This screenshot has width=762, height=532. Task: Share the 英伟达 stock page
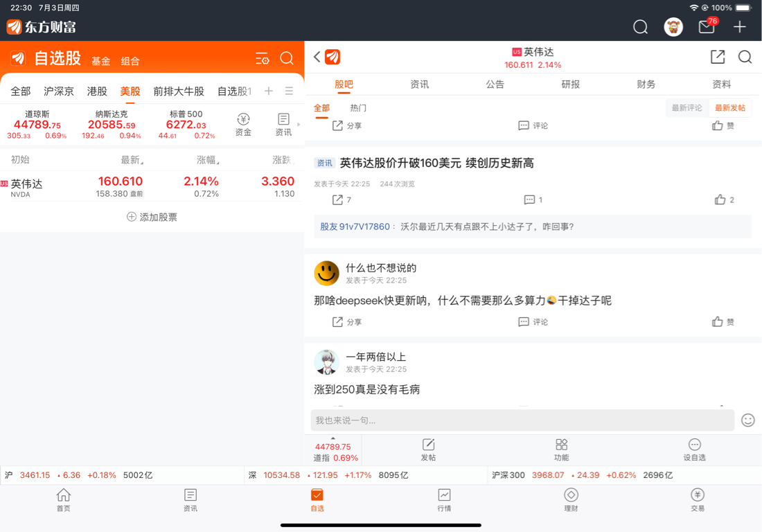(x=717, y=57)
